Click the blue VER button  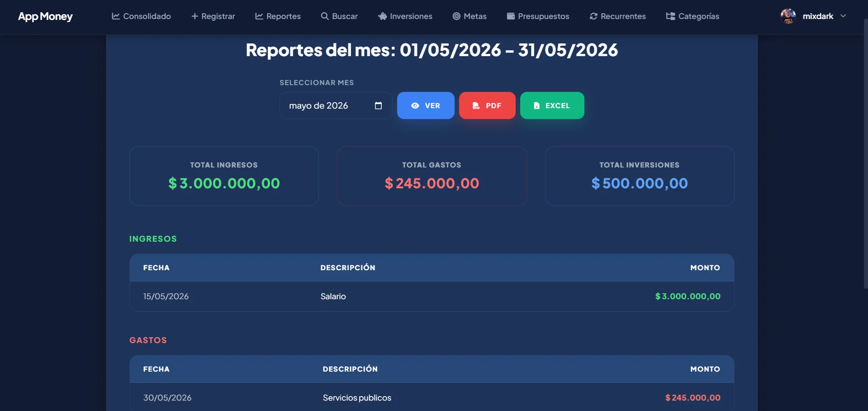point(426,105)
